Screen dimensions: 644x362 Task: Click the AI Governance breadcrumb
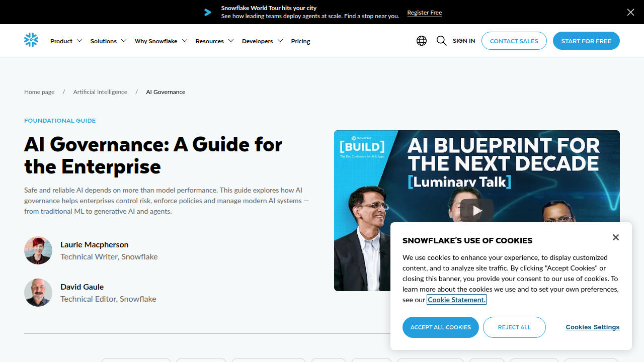coord(166,92)
